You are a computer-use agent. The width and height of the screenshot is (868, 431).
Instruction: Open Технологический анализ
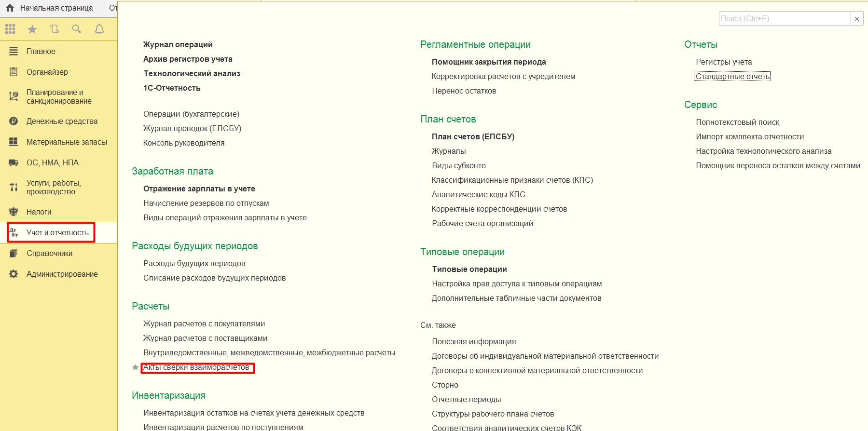point(192,73)
